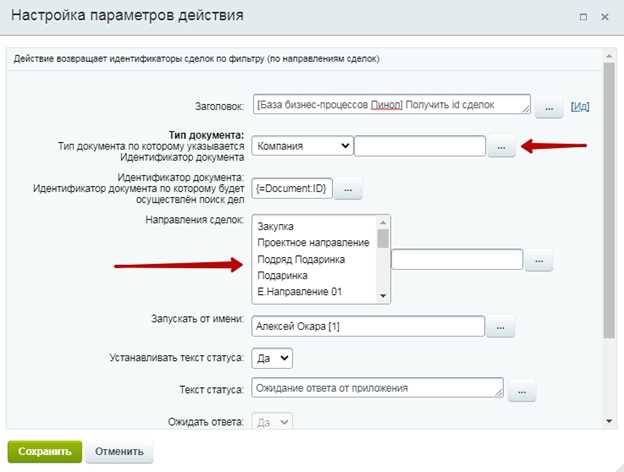Focus the empty input beside the Направления сделок list
The image size is (624, 472).
pyautogui.click(x=457, y=259)
